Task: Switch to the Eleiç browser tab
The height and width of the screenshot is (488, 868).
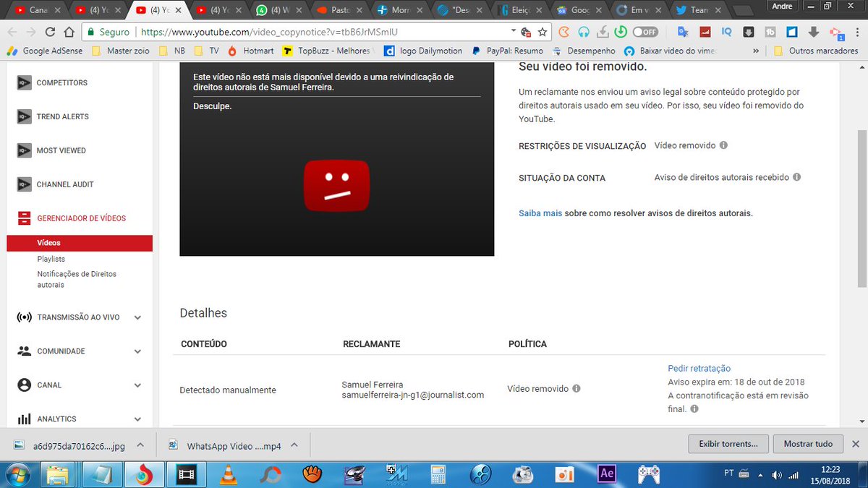Action: click(x=519, y=10)
